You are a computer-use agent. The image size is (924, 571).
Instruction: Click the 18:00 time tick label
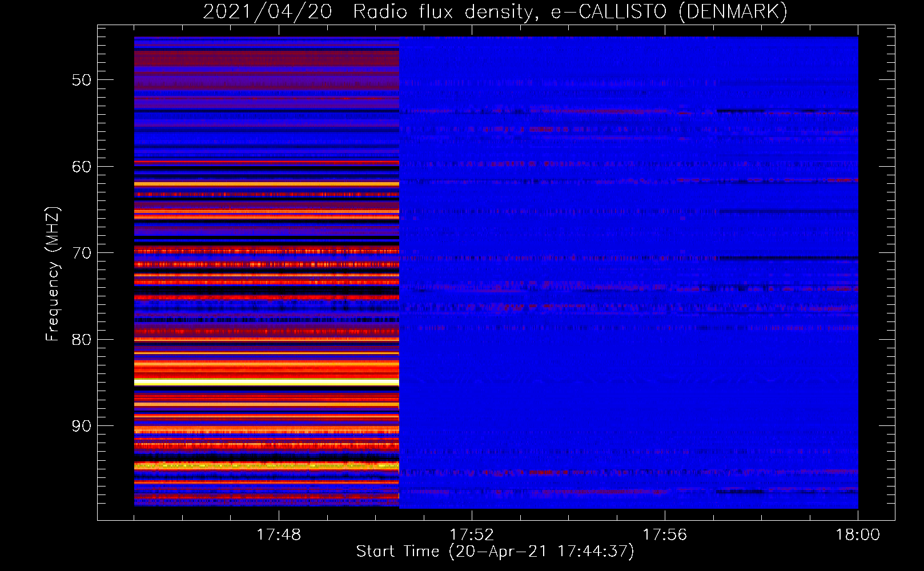[x=858, y=535]
